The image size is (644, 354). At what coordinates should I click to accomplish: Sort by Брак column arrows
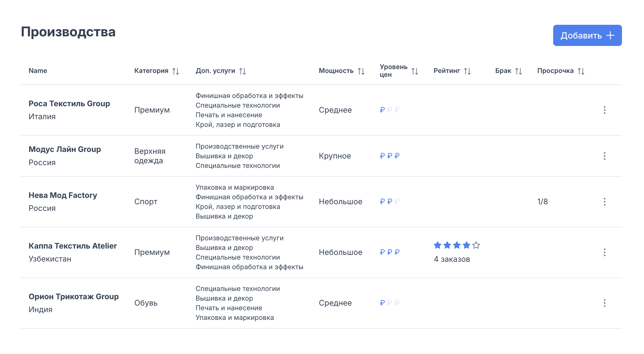pyautogui.click(x=519, y=71)
